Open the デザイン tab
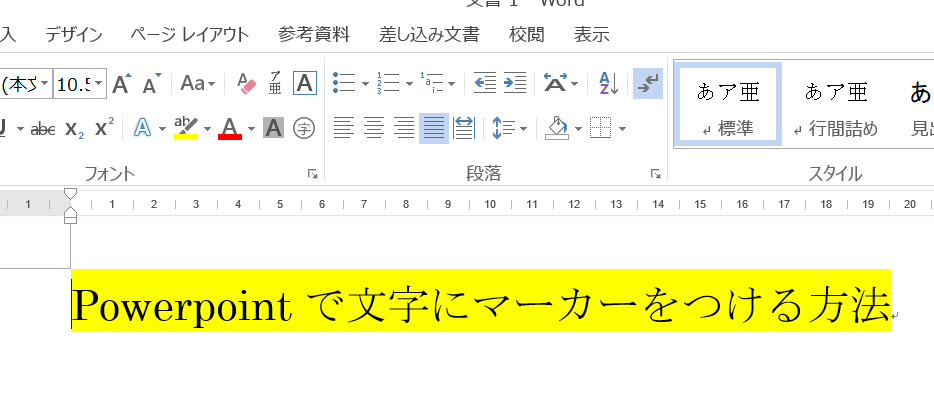This screenshot has width=934, height=420. (74, 35)
